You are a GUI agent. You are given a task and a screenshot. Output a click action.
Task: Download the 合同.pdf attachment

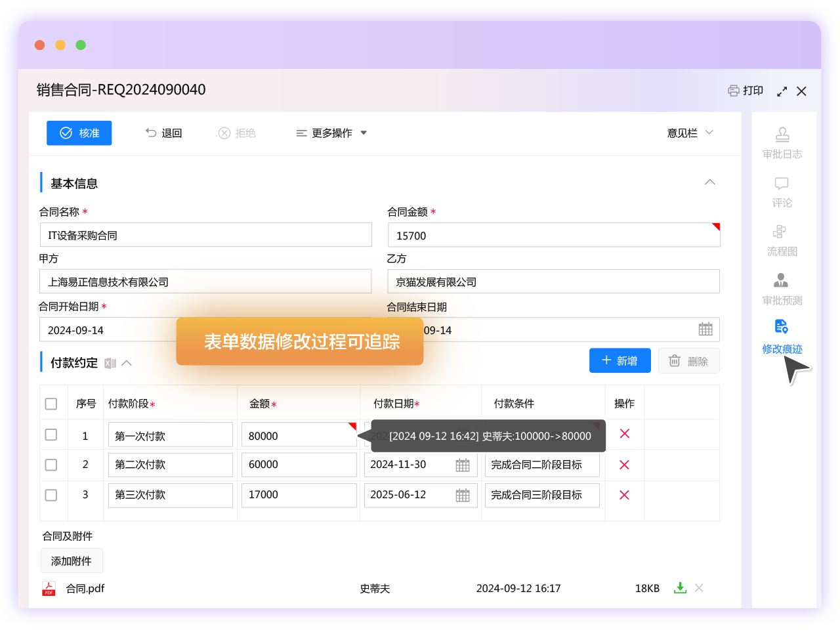tap(680, 588)
